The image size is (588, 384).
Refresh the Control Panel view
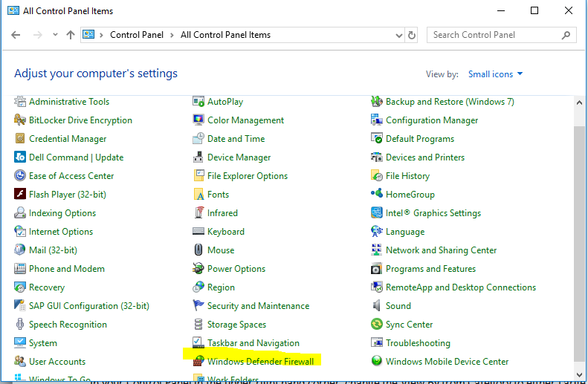point(411,35)
